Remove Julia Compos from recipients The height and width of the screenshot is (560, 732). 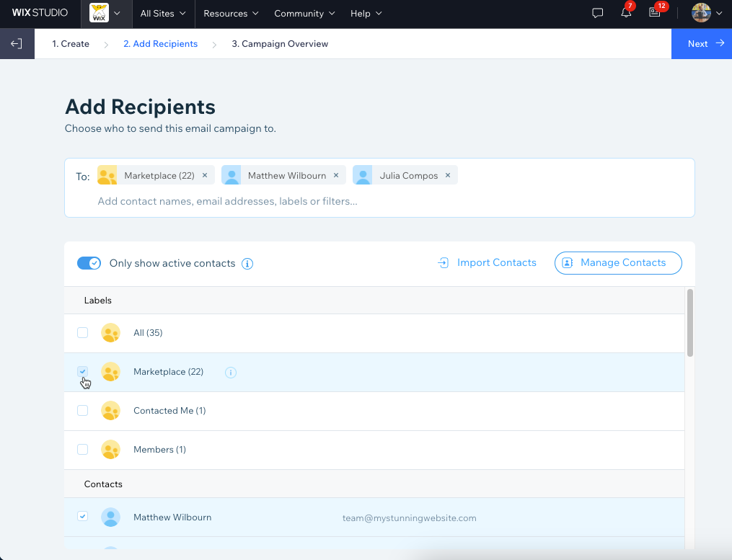click(448, 175)
